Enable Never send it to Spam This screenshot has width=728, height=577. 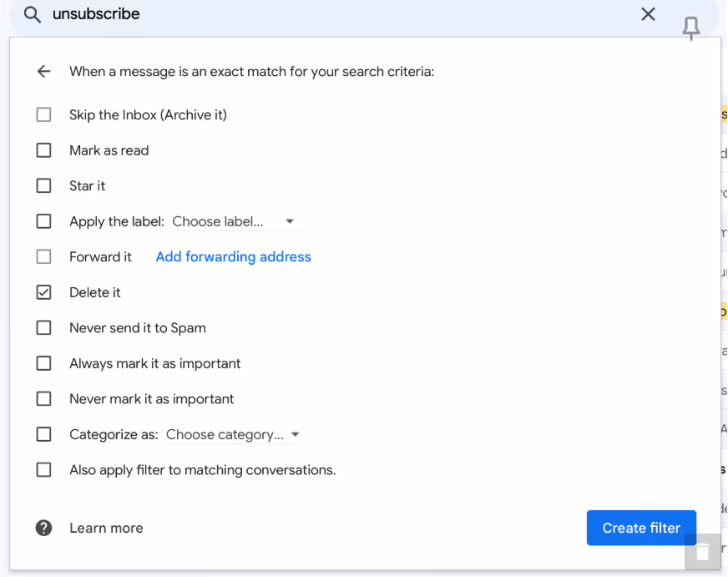tap(43, 327)
